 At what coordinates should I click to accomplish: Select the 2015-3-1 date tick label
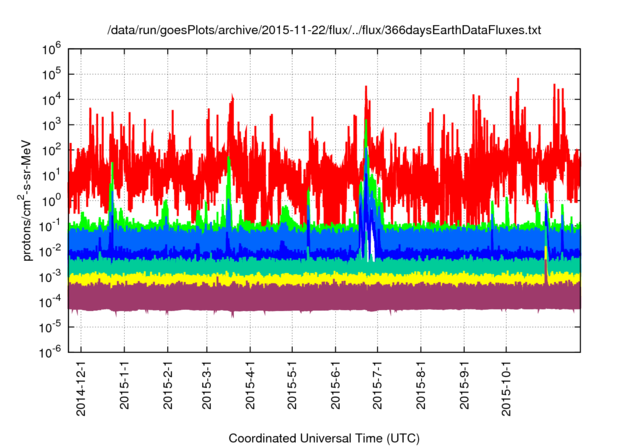coord(206,386)
